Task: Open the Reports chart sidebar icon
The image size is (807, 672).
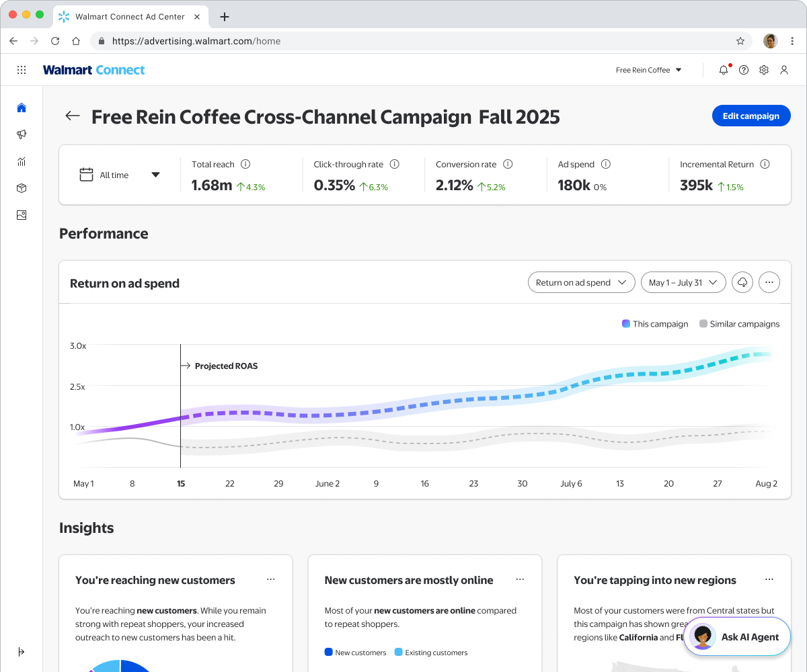Action: click(22, 161)
